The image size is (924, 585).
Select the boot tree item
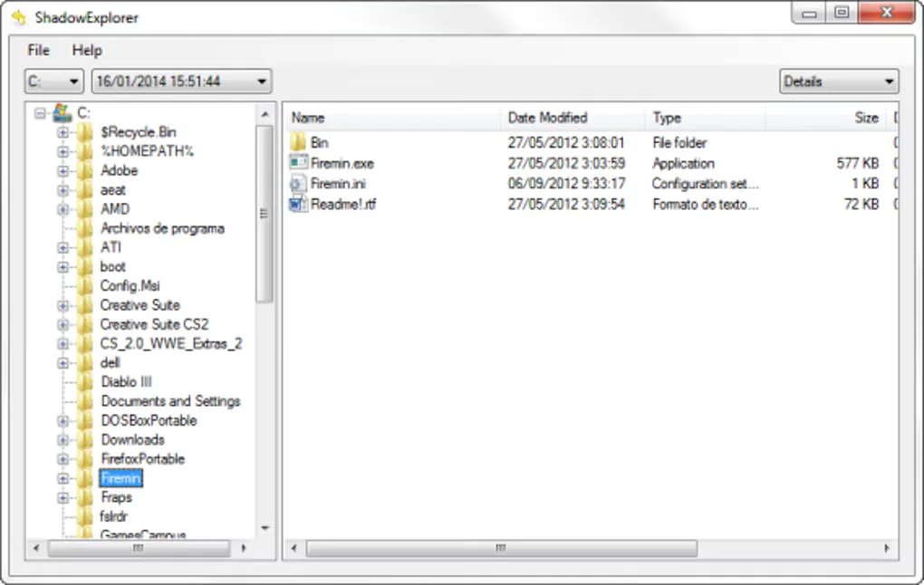pyautogui.click(x=112, y=267)
